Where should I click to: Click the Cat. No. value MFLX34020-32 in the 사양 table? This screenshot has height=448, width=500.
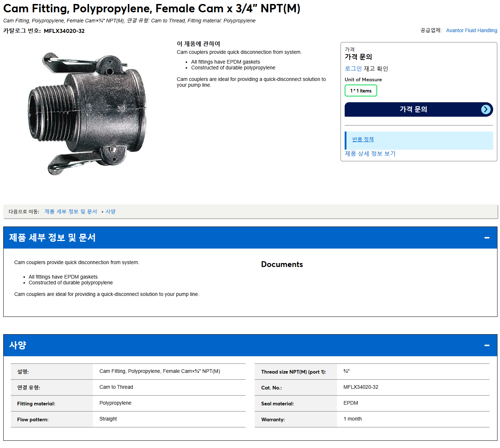(361, 387)
